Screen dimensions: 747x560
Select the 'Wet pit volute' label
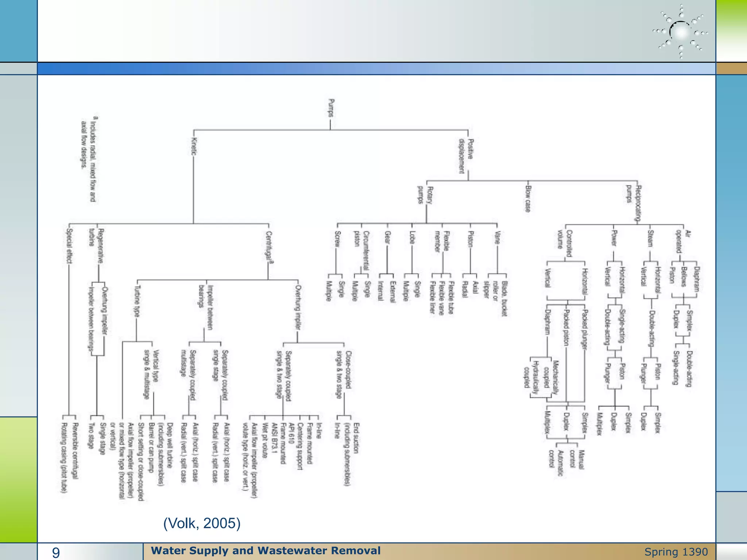[265, 440]
